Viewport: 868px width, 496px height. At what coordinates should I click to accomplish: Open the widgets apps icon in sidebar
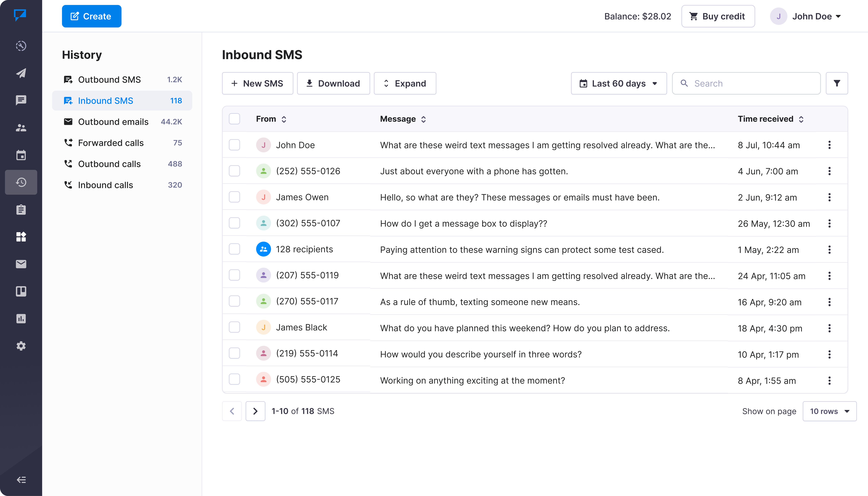pos(21,237)
